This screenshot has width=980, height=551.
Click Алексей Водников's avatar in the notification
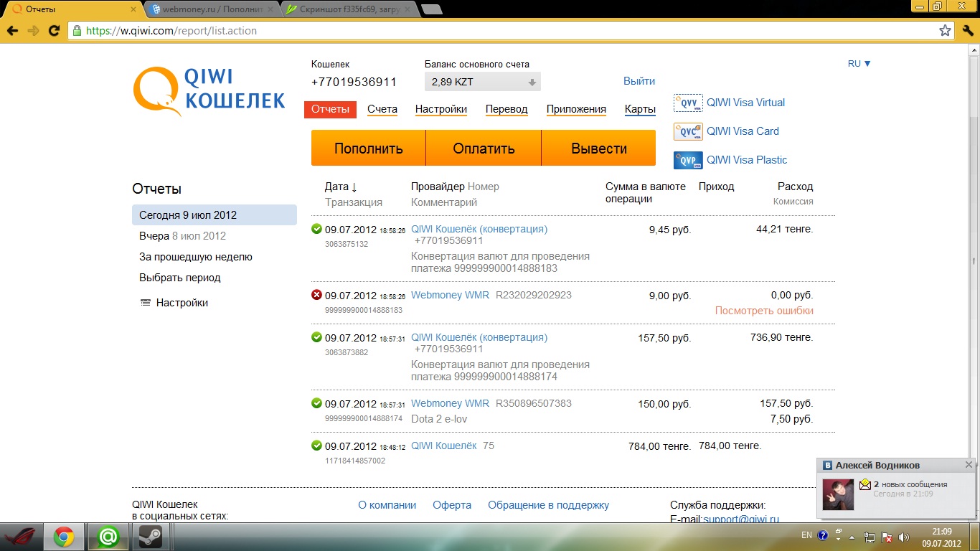pyautogui.click(x=838, y=494)
